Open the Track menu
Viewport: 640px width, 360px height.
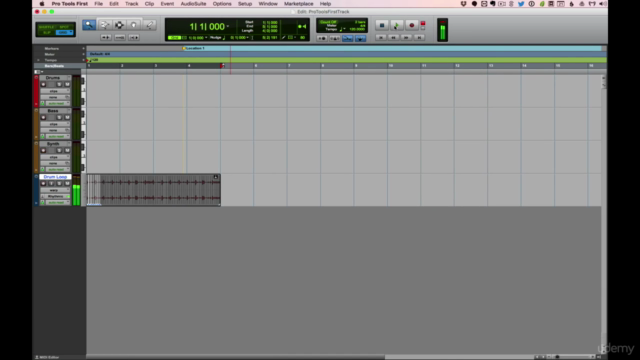[x=131, y=4]
